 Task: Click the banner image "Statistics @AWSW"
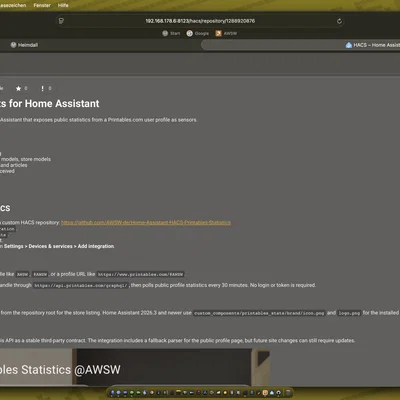coord(135,367)
